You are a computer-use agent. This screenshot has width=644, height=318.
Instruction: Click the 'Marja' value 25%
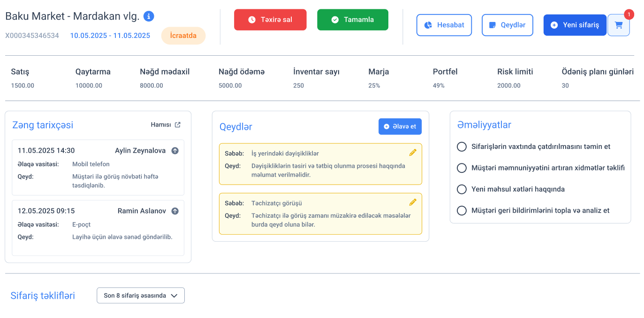point(374,86)
